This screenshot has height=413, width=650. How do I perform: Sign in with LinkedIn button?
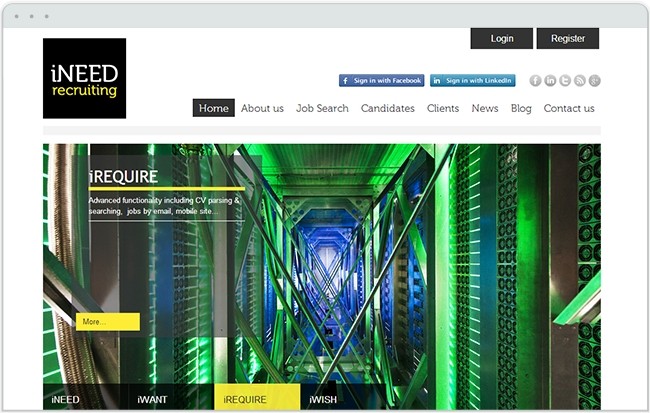click(x=473, y=80)
